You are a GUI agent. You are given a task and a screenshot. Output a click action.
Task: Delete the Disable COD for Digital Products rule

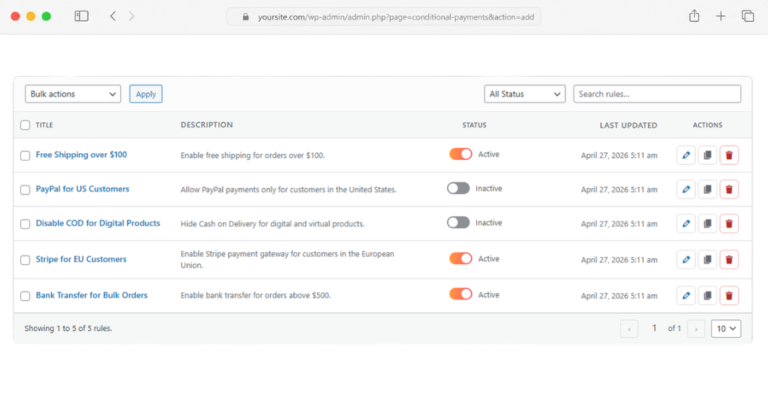pos(729,224)
